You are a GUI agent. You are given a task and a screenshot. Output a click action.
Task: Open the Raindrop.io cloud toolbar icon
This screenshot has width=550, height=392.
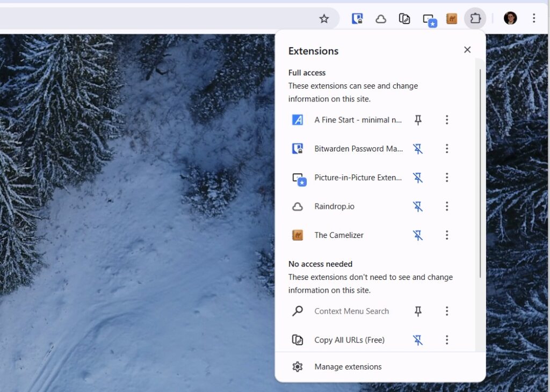(381, 19)
